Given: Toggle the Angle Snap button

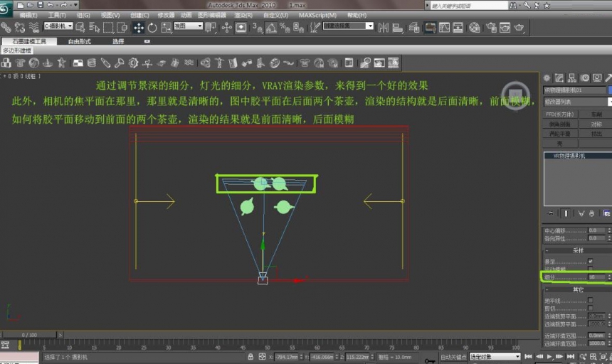Looking at the screenshot, I should tap(271, 27).
